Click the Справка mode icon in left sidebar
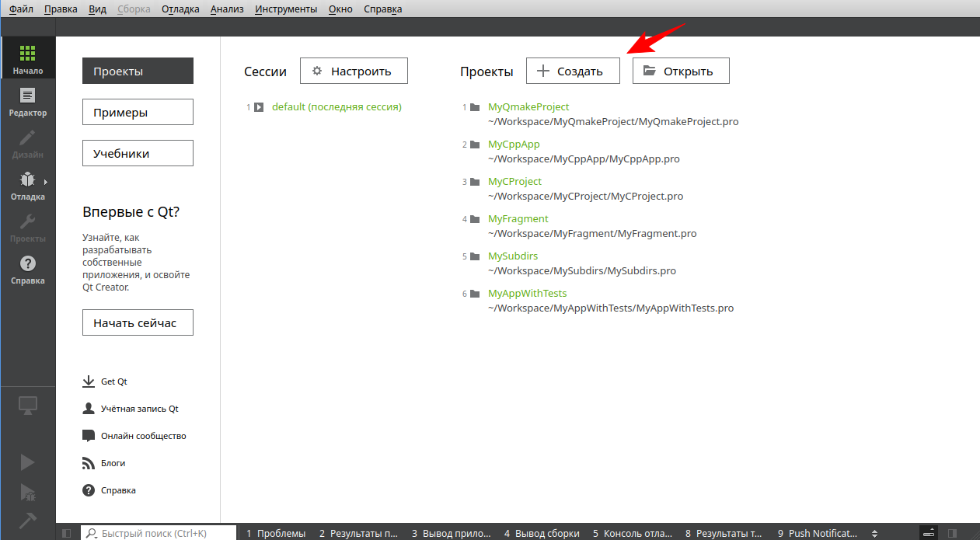Image resolution: width=980 pixels, height=540 pixels. pos(28,269)
